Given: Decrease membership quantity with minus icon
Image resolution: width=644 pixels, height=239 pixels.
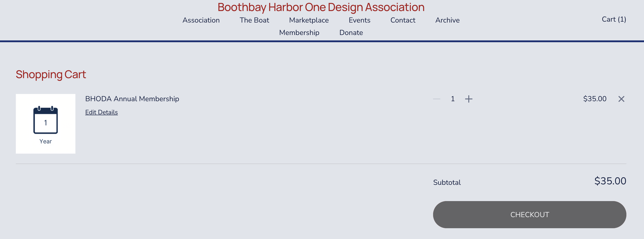Looking at the screenshot, I should pos(437,99).
